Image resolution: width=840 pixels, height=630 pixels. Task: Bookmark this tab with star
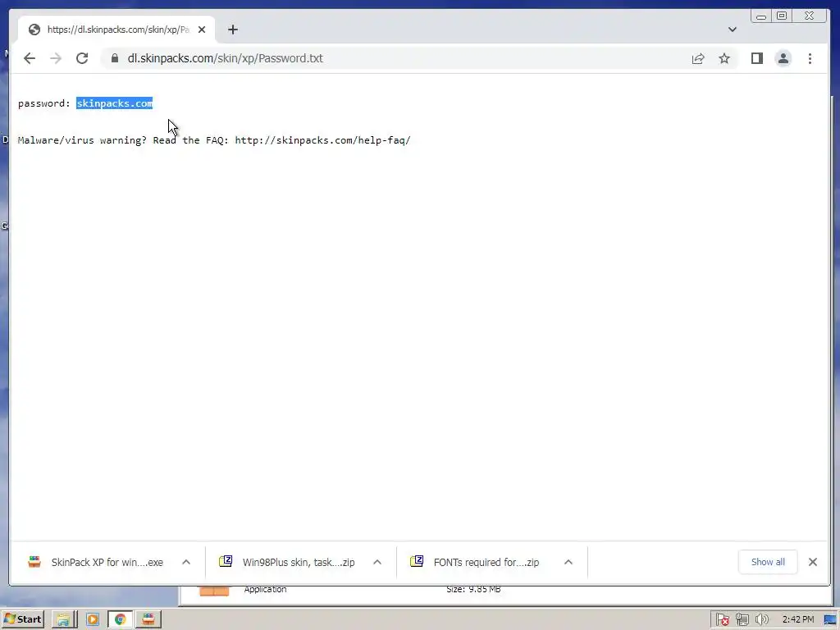pyautogui.click(x=724, y=58)
